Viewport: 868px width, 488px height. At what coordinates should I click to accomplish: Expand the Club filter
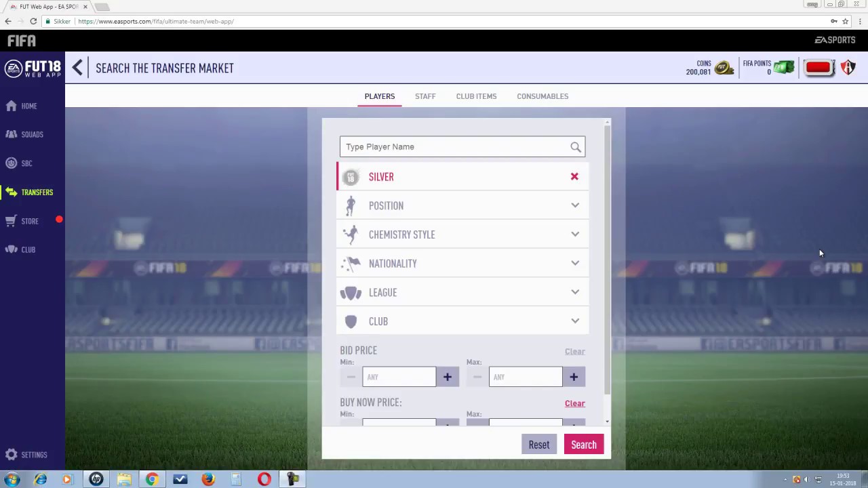coord(462,321)
